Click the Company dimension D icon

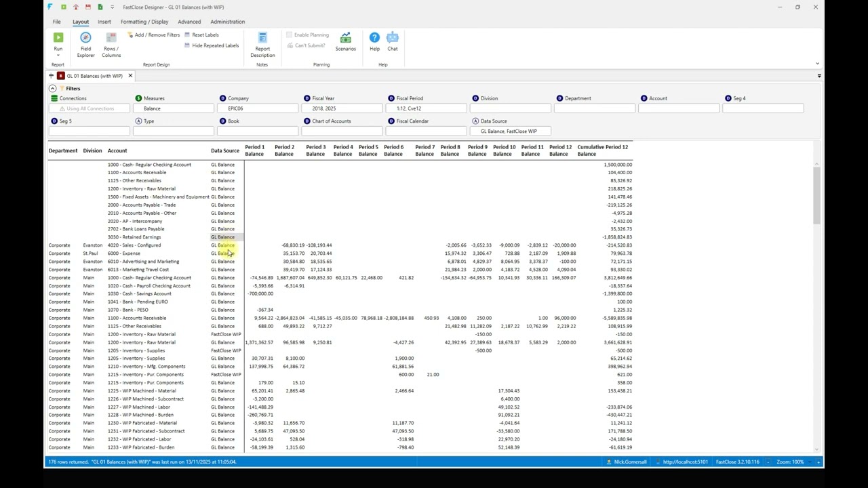(x=222, y=98)
